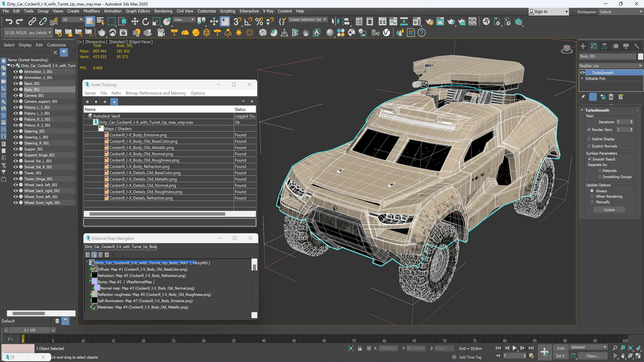Toggle the Angle Snap tool

tap(248, 22)
